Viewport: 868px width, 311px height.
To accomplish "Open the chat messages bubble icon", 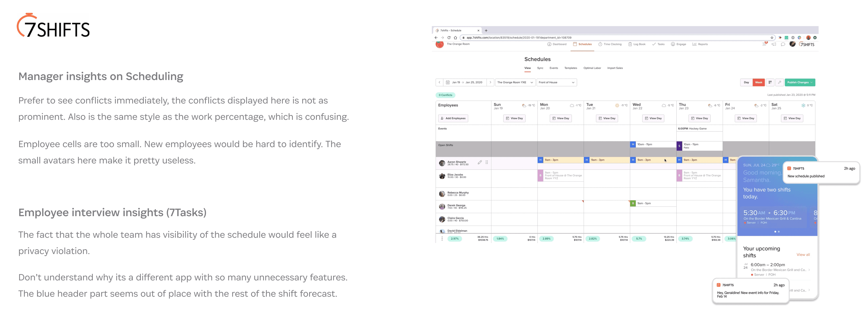I will coord(783,44).
